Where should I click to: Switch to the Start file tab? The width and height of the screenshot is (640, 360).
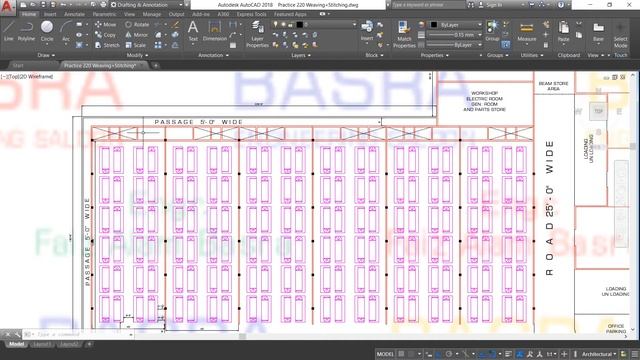[18, 65]
